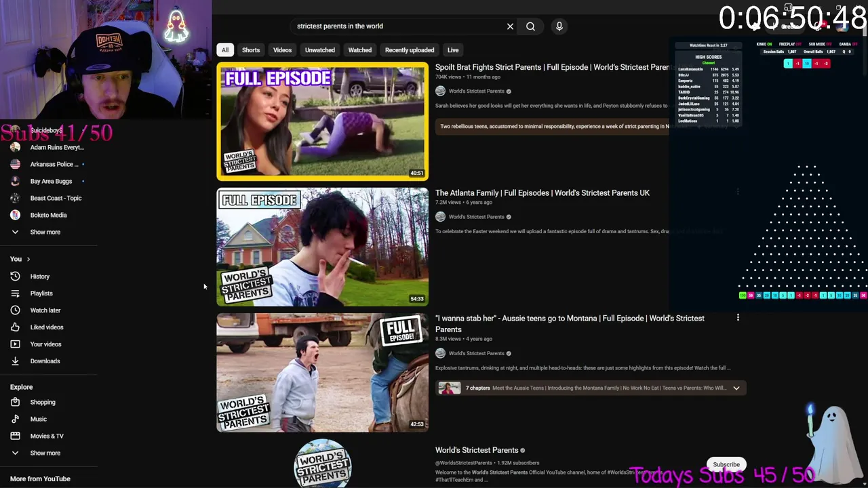
Task: Open Boketo Media subscription
Action: click(49, 215)
